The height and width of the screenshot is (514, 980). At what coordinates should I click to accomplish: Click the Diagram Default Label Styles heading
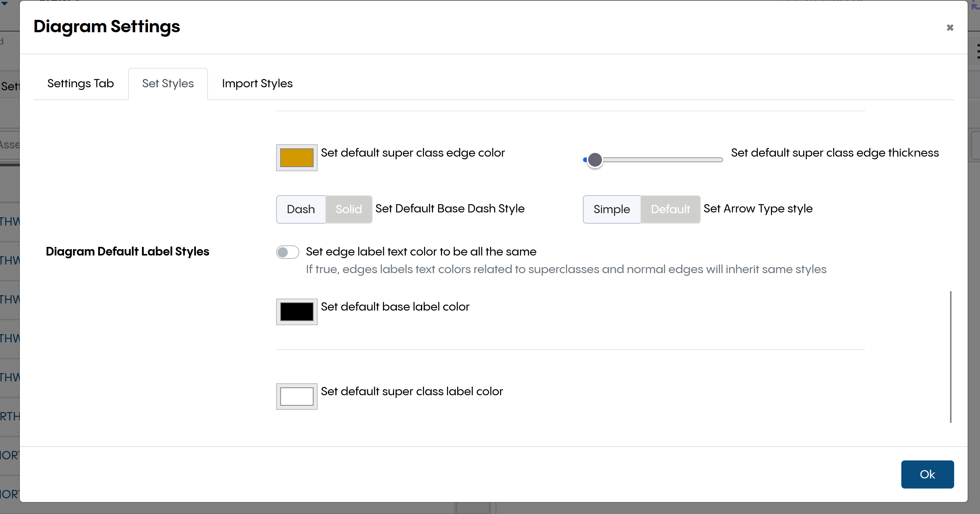(127, 251)
